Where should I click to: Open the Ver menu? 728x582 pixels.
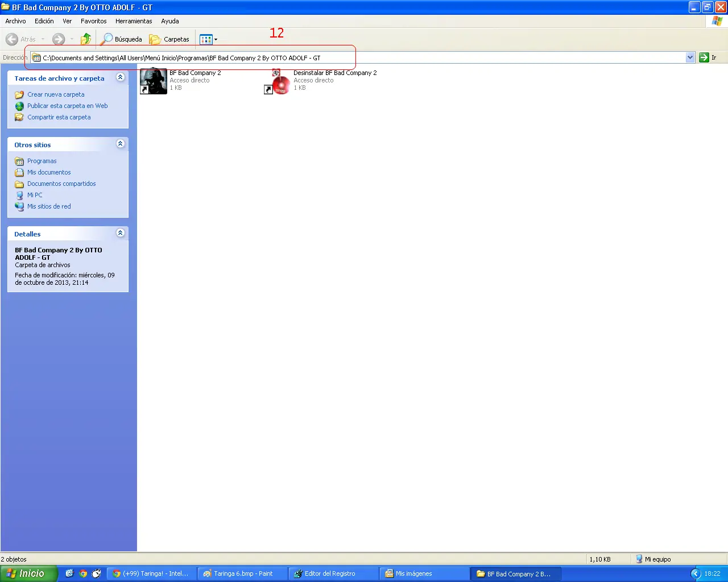click(67, 21)
